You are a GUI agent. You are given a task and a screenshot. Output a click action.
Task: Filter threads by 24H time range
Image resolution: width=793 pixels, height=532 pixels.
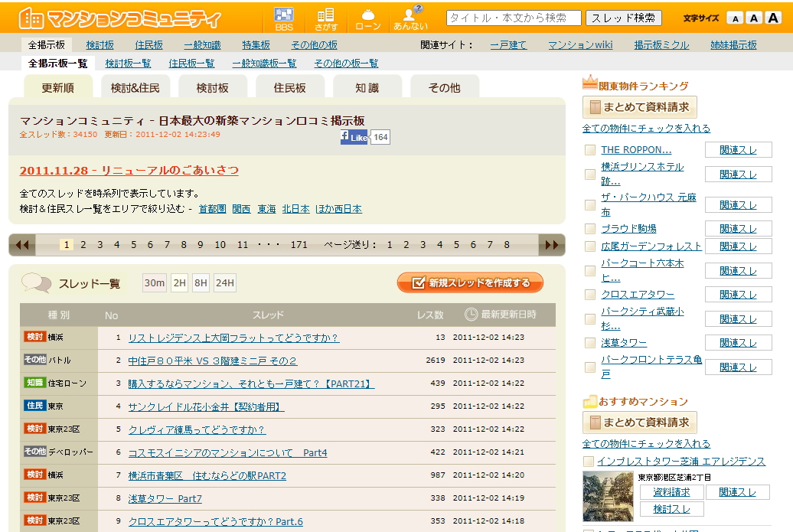(225, 283)
